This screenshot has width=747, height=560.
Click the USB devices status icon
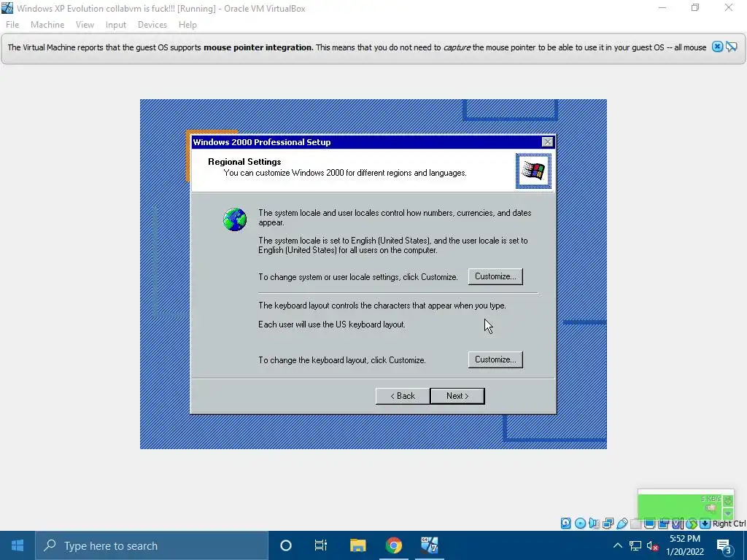622,524
